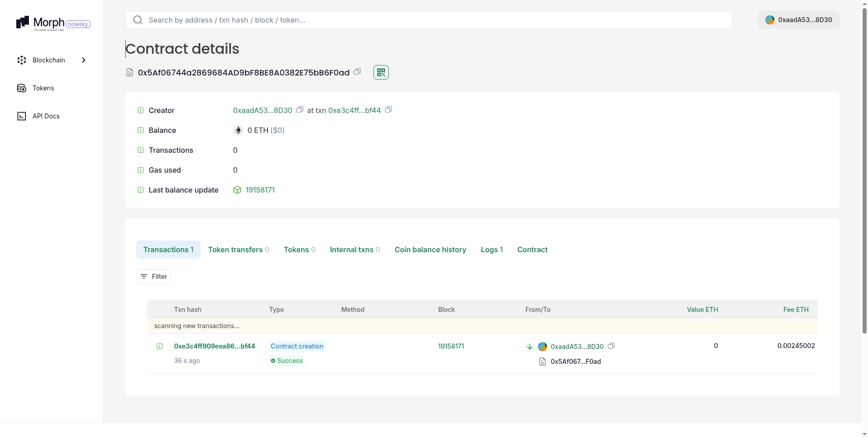
Task: Click the Success status badge
Action: [x=287, y=361]
